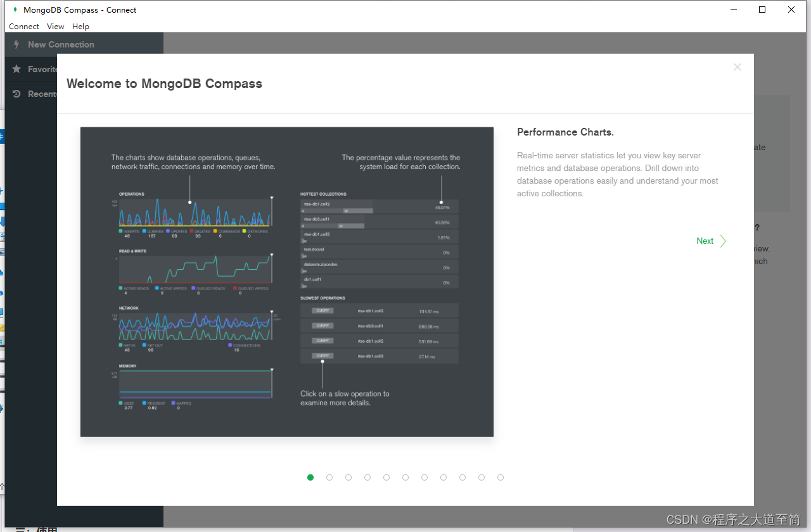Click New Connection in the sidebar
This screenshot has width=811, height=532.
[x=84, y=44]
